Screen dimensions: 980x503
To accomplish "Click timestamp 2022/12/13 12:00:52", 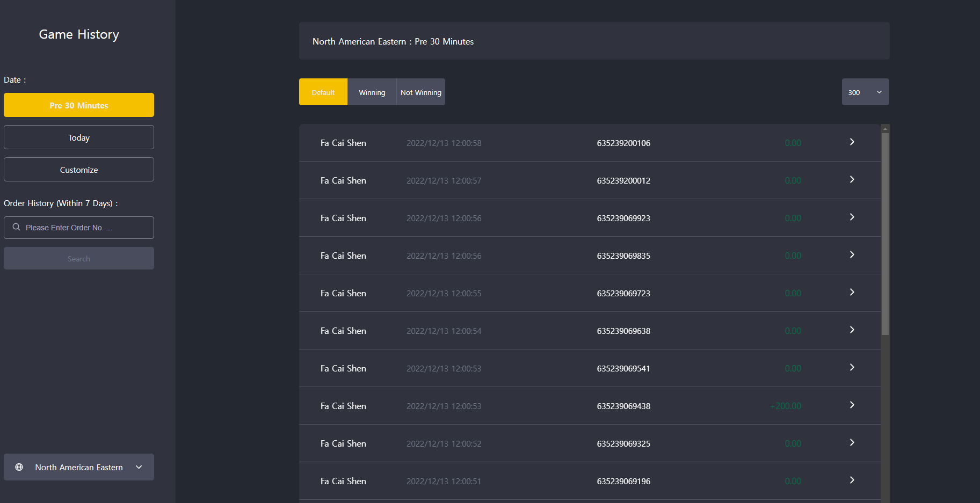I will click(x=444, y=443).
